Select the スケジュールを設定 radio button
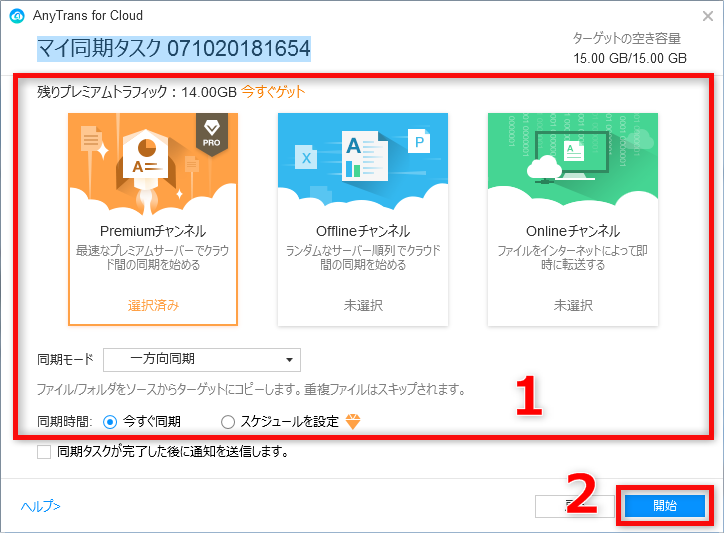This screenshot has width=724, height=533. 228,422
